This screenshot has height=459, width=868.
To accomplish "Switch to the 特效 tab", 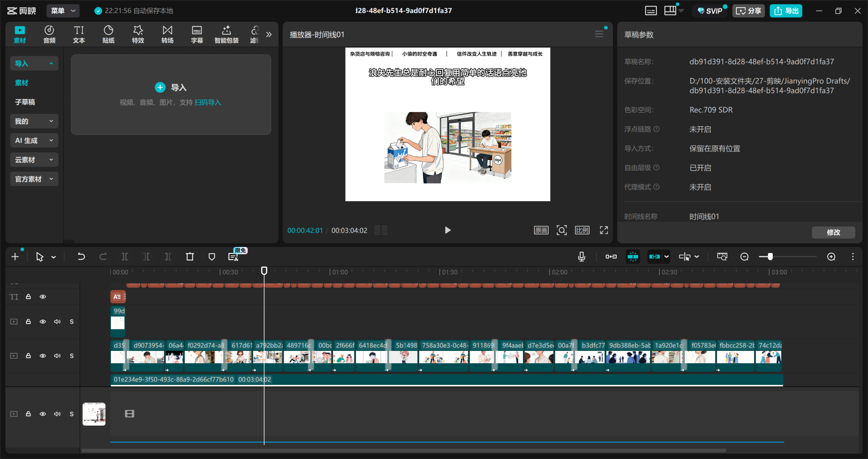I will point(138,34).
